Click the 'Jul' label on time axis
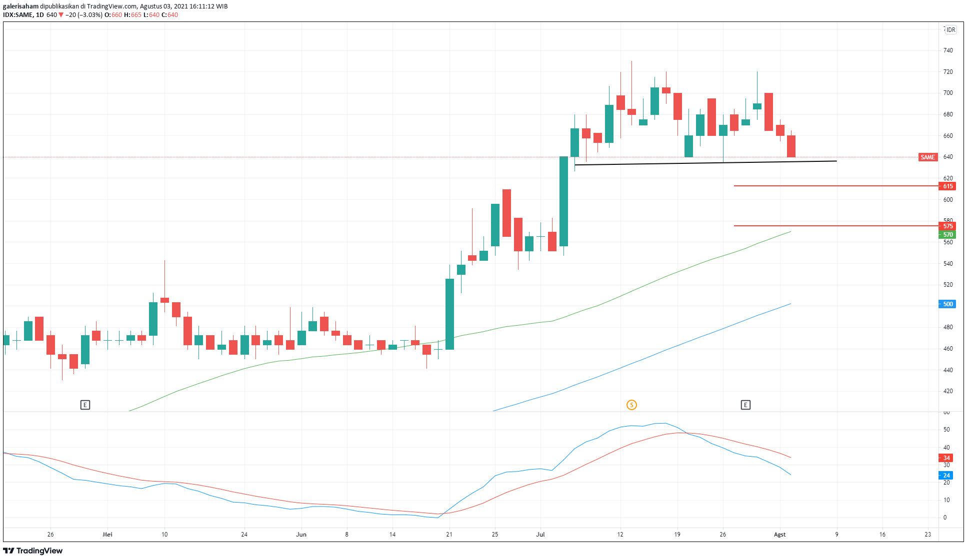 [x=540, y=535]
